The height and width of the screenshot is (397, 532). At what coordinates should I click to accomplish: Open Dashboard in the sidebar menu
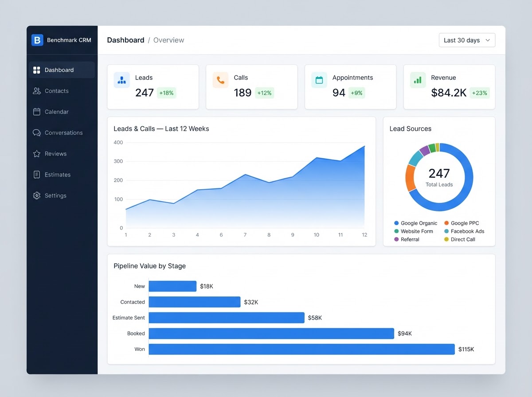point(62,70)
